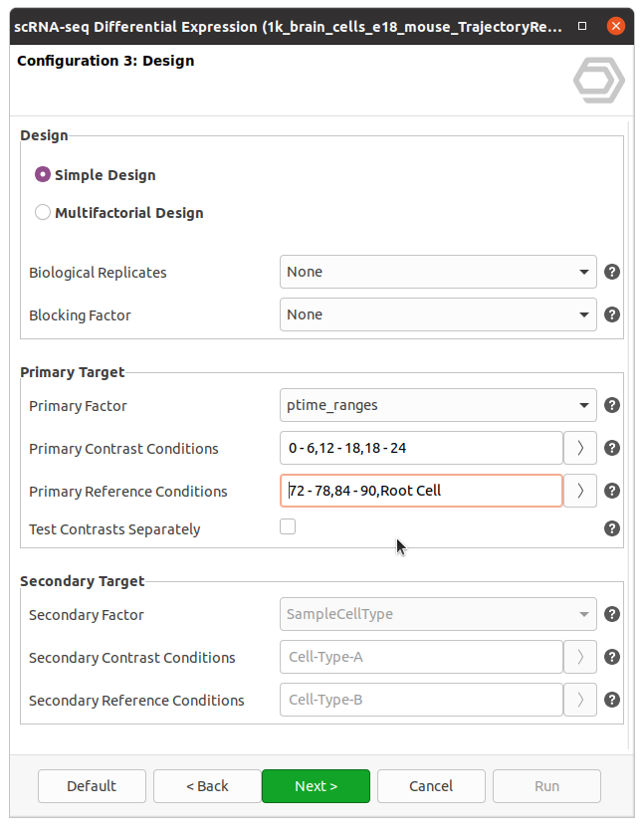
Task: Click the green Next button
Action: [x=316, y=786]
